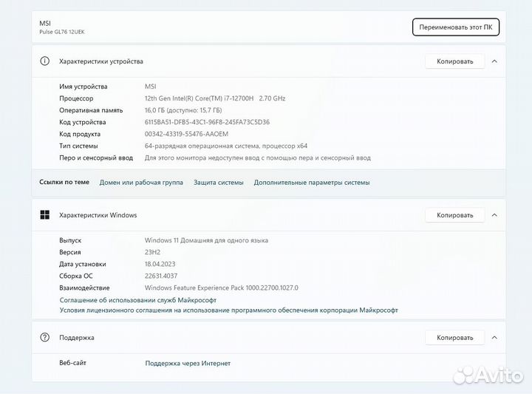
Task: Select pen input unavailable message text
Action: (x=258, y=157)
